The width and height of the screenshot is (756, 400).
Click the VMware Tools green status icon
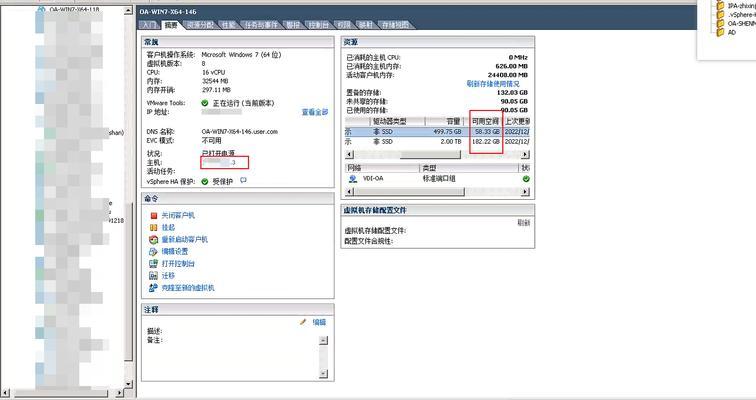[205, 103]
